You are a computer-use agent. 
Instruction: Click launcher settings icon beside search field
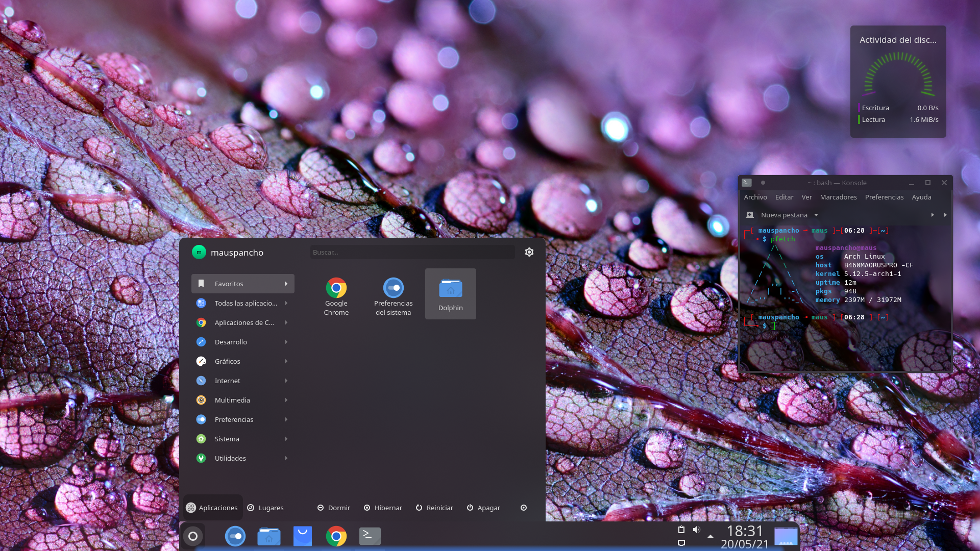click(x=529, y=252)
